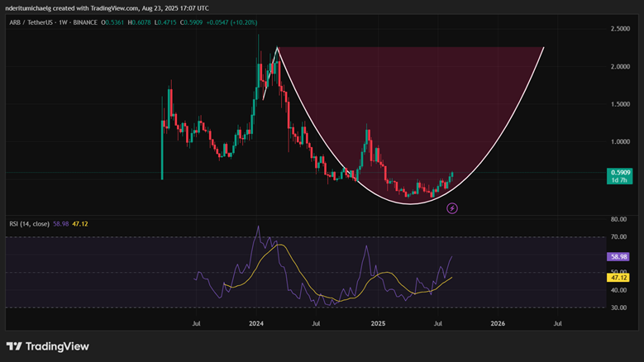Viewport: 644px width, 362px height.
Task: Click the yellow 47.12 RSI average tag
Action: pos(618,279)
